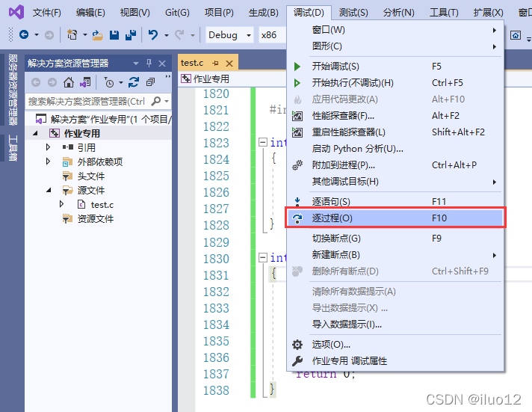This screenshot has width=532, height=412.
Task: Open the 窗口(W) submenu
Action: [395, 30]
